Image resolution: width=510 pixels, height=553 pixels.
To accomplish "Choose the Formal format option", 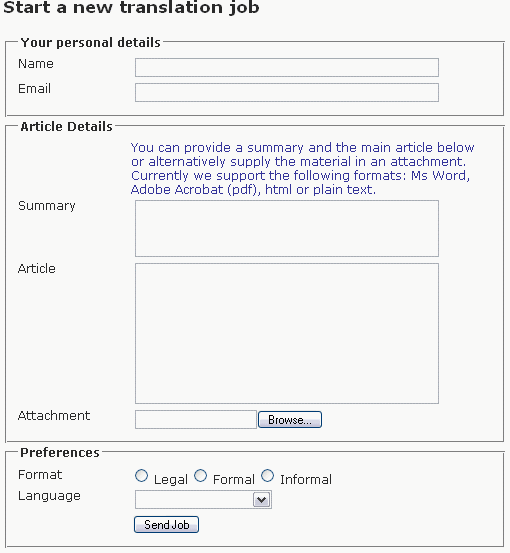I will pos(201,476).
